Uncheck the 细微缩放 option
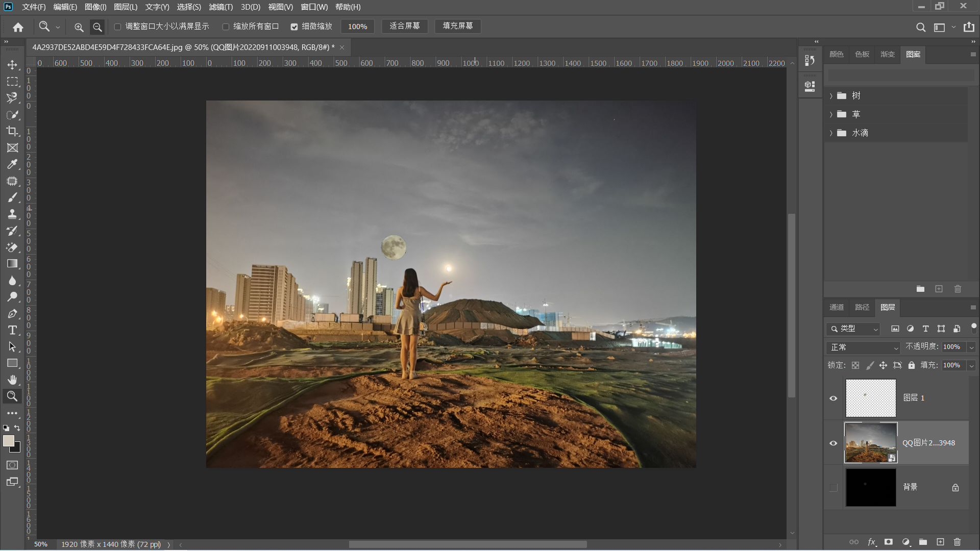Viewport: 980px width, 551px height. pyautogui.click(x=294, y=27)
